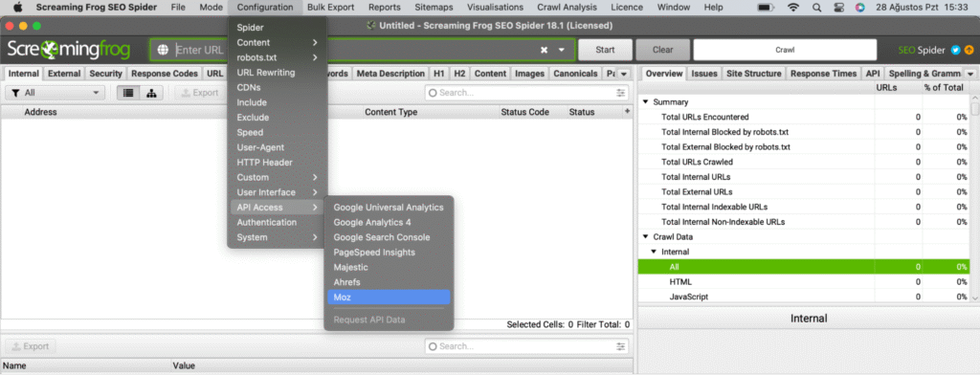Click the Twitter icon near SEO Spider
The width and height of the screenshot is (980, 375).
click(x=956, y=50)
